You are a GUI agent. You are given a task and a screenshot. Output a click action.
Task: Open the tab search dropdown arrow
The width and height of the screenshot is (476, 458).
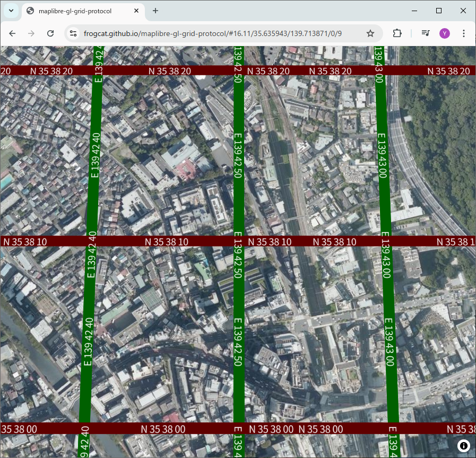pyautogui.click(x=11, y=11)
